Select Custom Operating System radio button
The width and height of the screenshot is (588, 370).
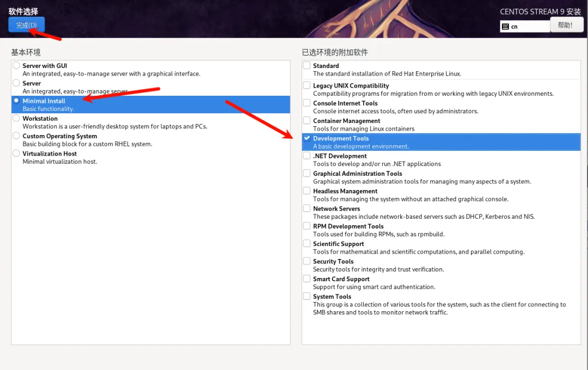point(16,135)
